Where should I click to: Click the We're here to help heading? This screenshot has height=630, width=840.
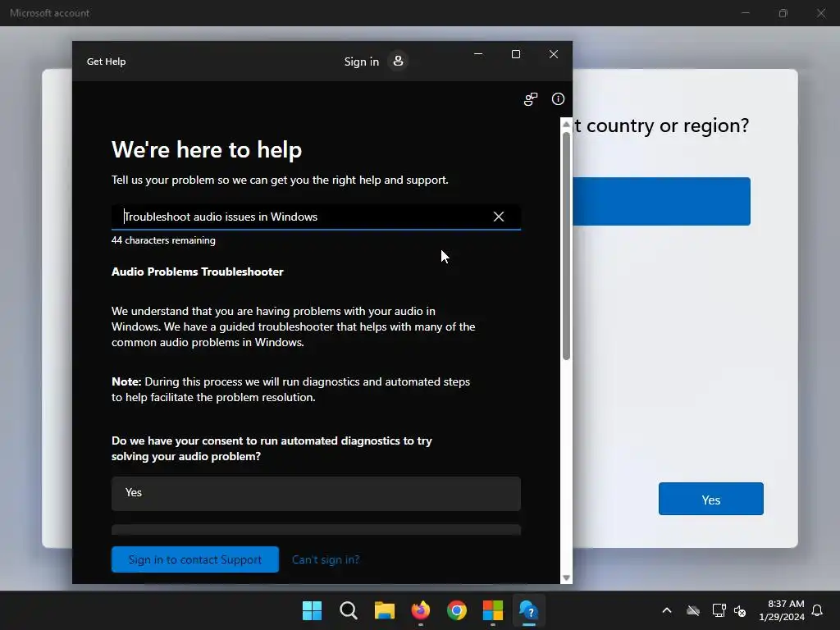point(207,150)
